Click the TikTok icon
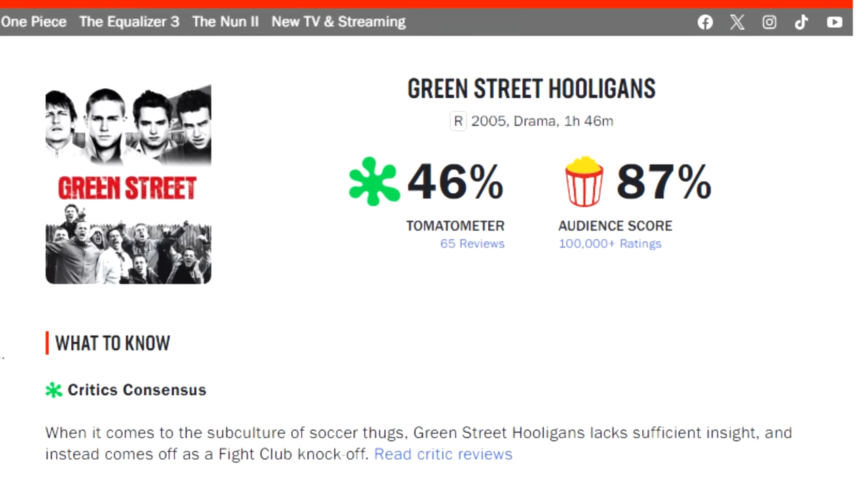 pos(802,22)
